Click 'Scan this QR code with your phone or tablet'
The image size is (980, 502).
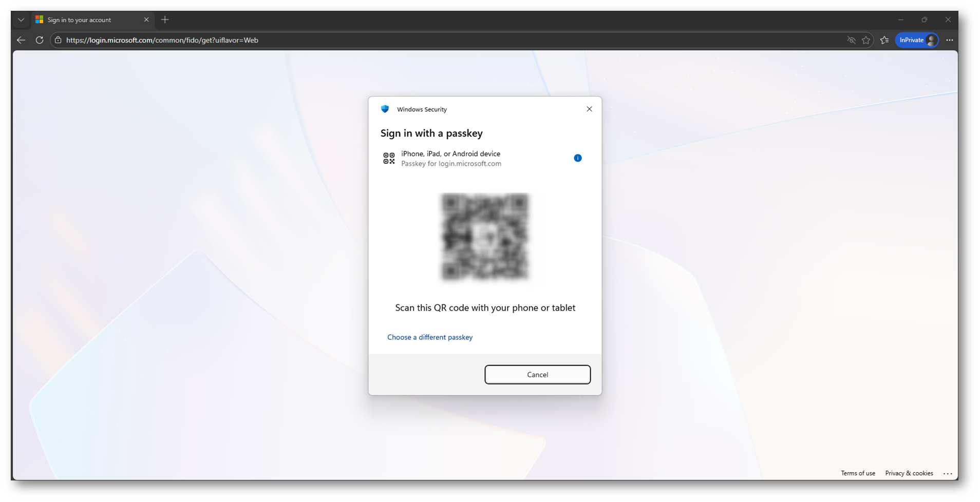485,308
